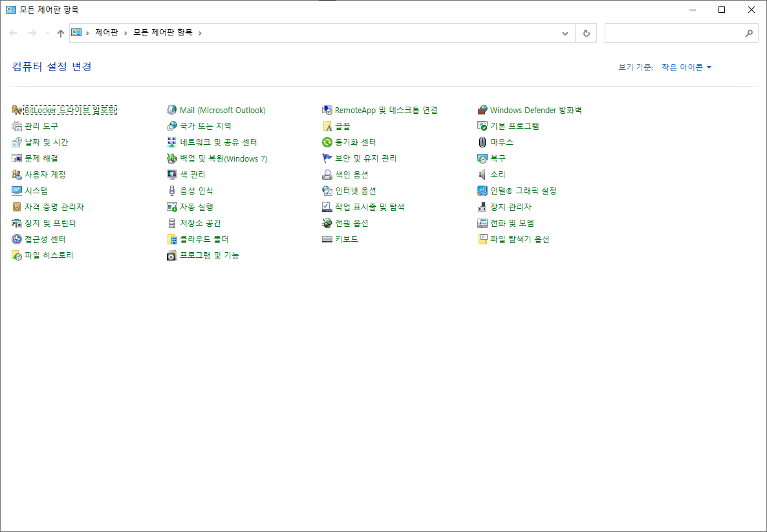Open the Mail (Microsoft Outlook) icon

(171, 110)
